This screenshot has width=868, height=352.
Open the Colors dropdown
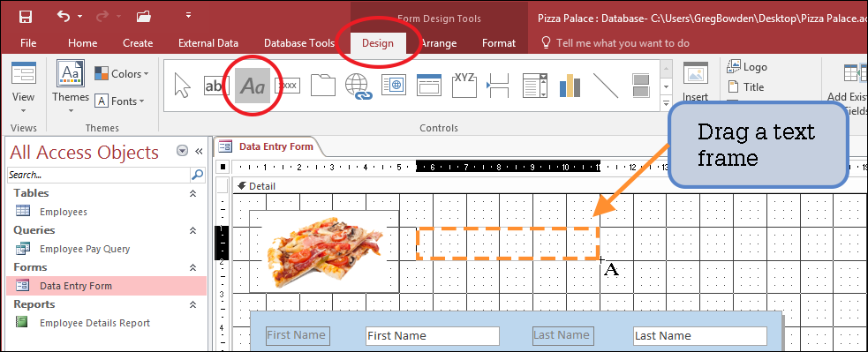[122, 73]
